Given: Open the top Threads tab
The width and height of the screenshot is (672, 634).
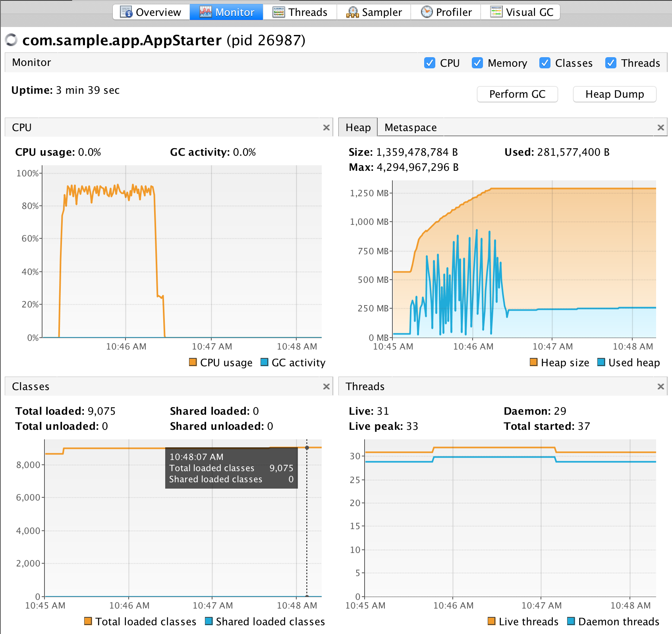Looking at the screenshot, I should pos(300,12).
